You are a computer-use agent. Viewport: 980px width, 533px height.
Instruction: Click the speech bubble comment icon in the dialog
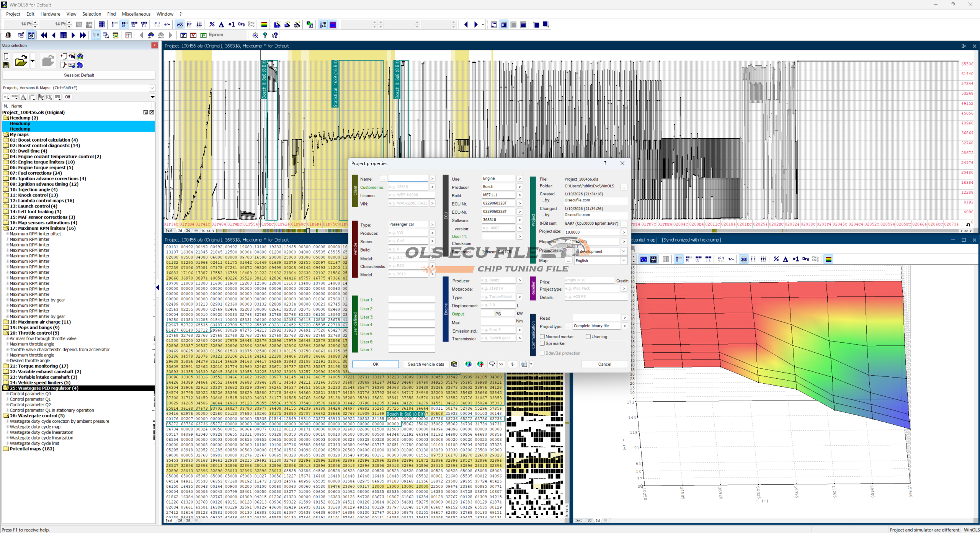coord(492,364)
